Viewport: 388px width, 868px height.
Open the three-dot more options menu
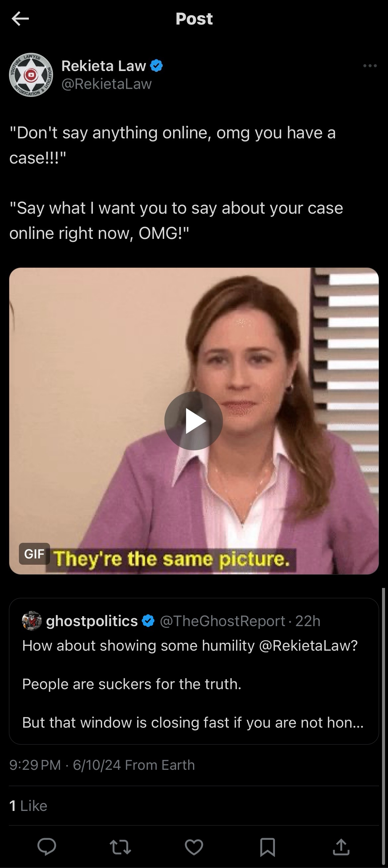point(370,66)
